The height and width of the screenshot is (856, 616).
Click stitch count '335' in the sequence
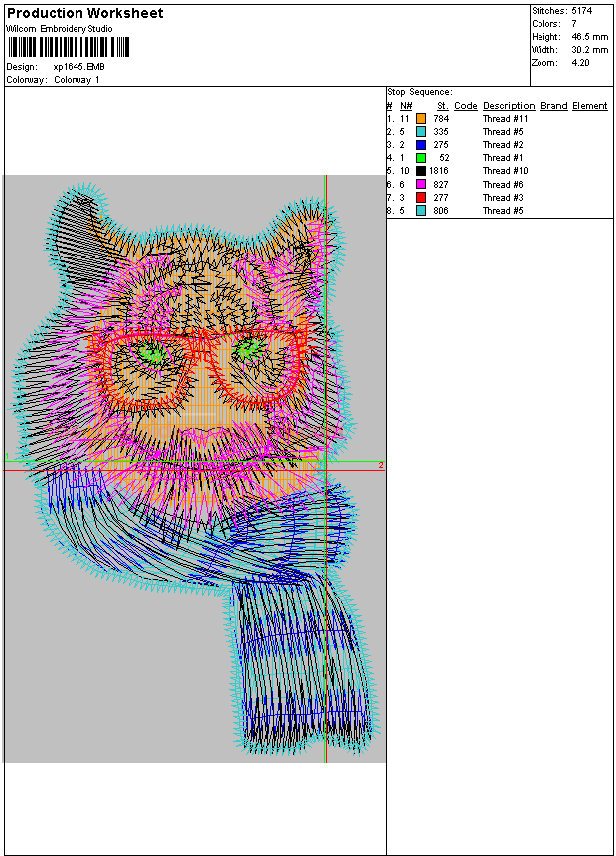point(441,131)
